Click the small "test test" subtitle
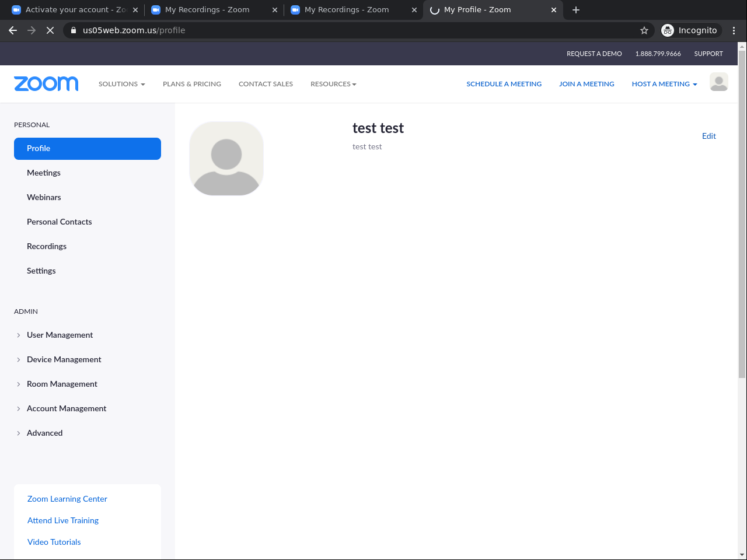Screen dimensions: 747x560 point(367,147)
